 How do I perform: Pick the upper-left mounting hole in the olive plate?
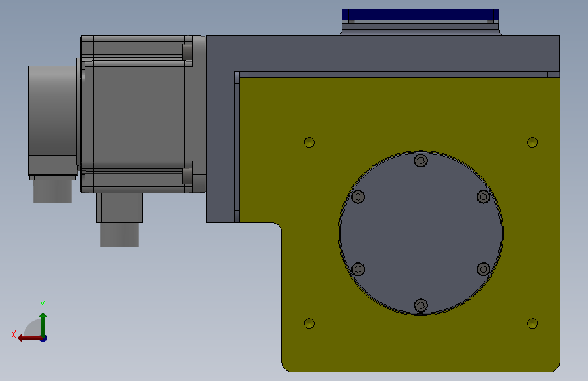tap(309, 142)
